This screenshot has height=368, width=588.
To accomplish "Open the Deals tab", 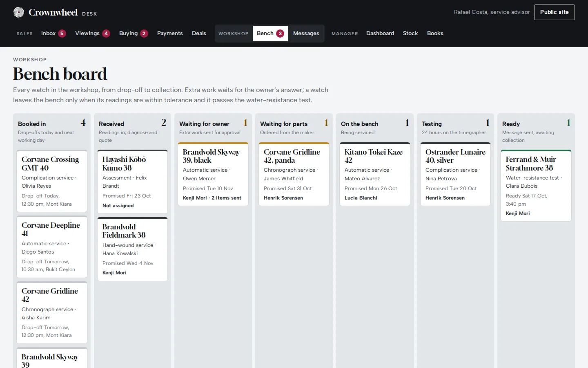I will click(199, 34).
